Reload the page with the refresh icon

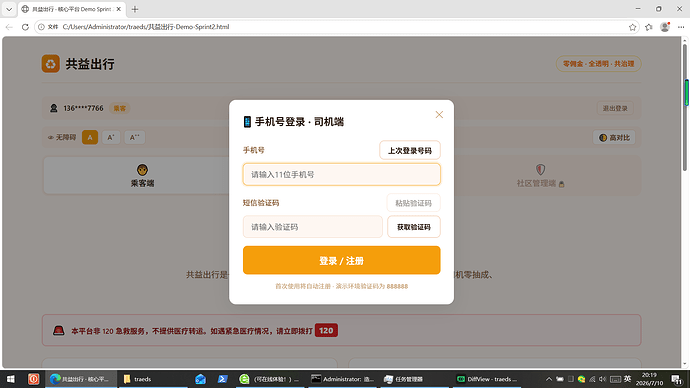click(25, 27)
